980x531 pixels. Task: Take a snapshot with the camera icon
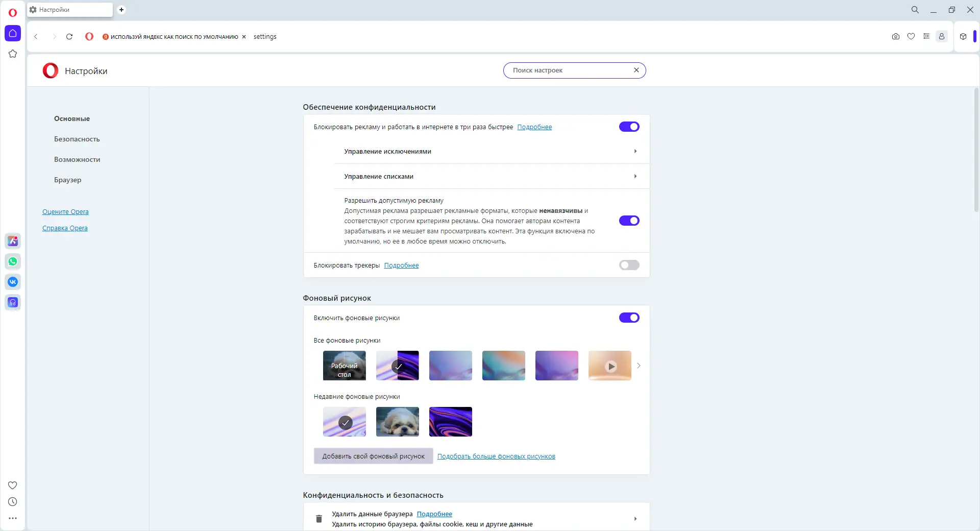[x=896, y=37]
